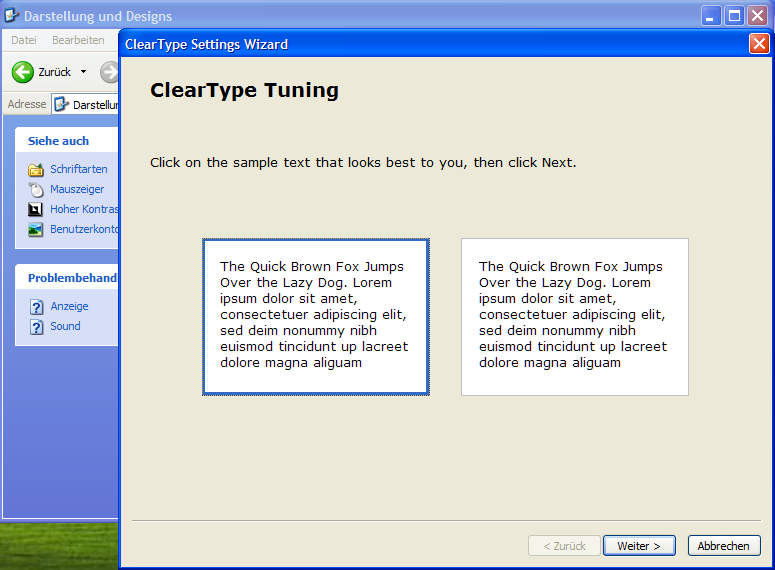Open the Schriftarten link
This screenshot has width=775, height=570.
coord(79,170)
